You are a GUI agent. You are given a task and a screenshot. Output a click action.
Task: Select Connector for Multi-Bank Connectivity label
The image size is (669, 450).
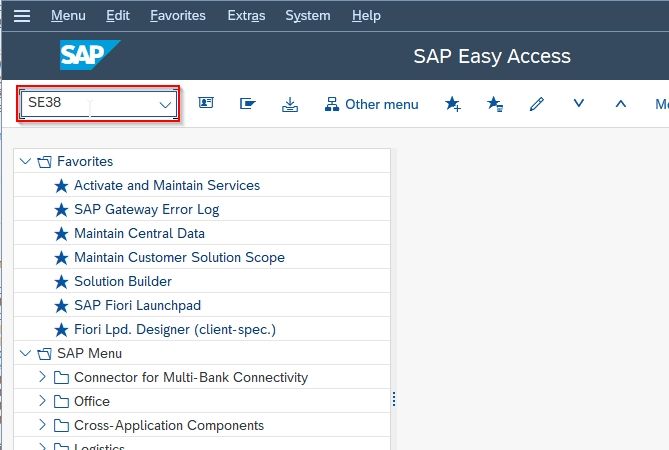click(x=191, y=377)
